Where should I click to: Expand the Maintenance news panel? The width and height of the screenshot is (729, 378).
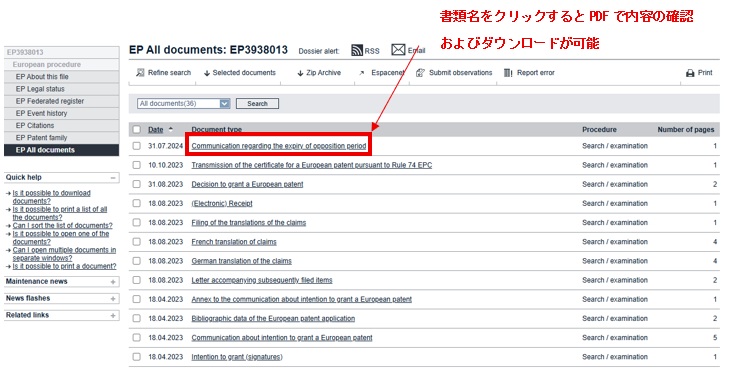pyautogui.click(x=113, y=282)
